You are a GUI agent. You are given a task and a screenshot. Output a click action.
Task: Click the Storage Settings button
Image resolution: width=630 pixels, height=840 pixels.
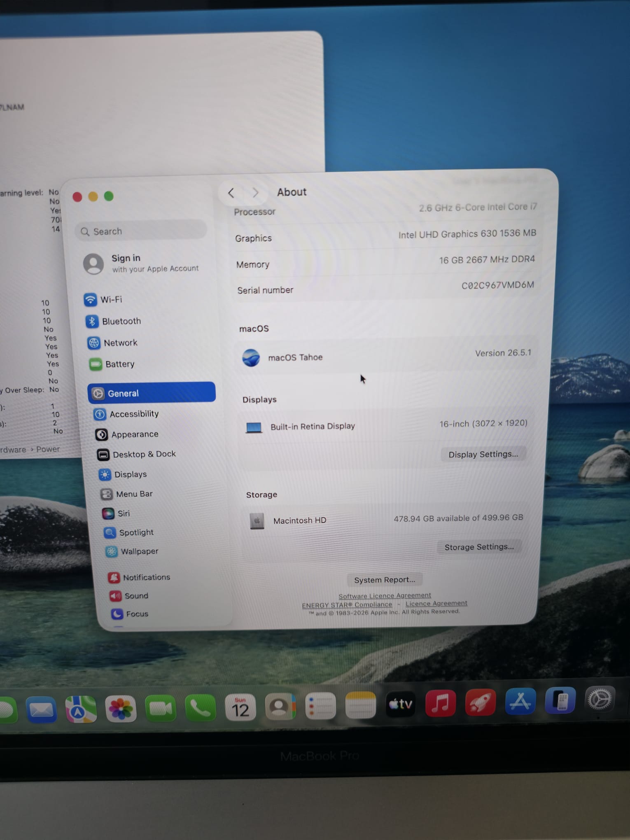tap(479, 547)
